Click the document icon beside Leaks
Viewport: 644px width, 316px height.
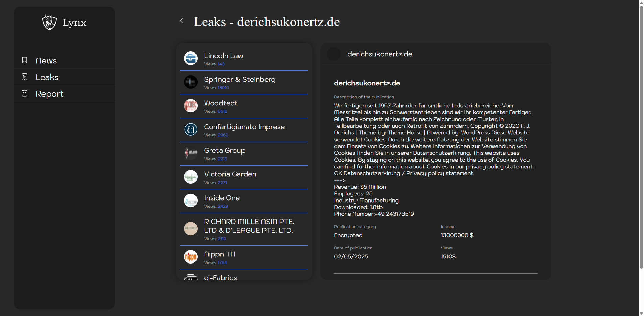[x=25, y=77]
